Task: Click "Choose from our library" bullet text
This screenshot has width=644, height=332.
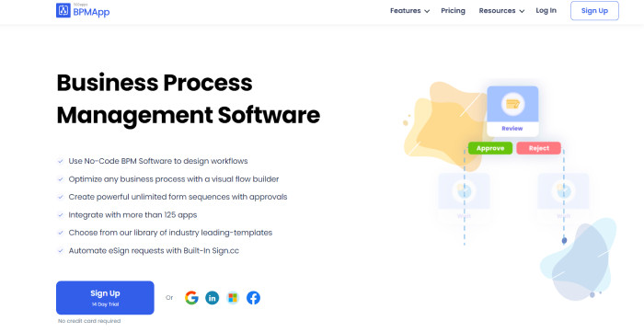Action: [170, 233]
